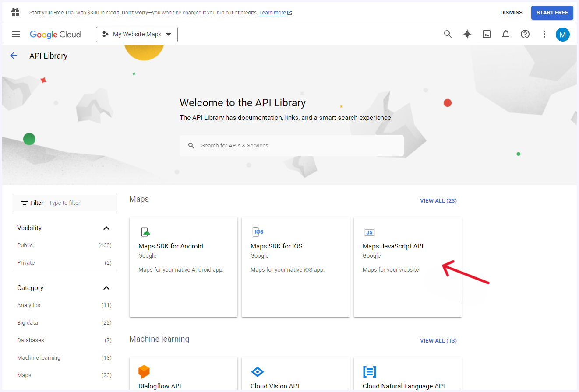The width and height of the screenshot is (579, 392).
Task: Click the 'Maps for your website' description
Action: 391,270
